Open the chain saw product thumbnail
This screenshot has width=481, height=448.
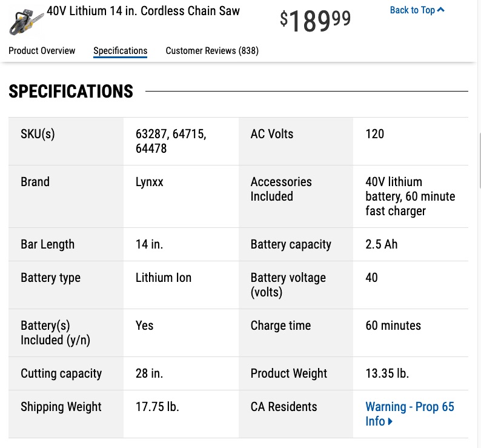[x=26, y=22]
